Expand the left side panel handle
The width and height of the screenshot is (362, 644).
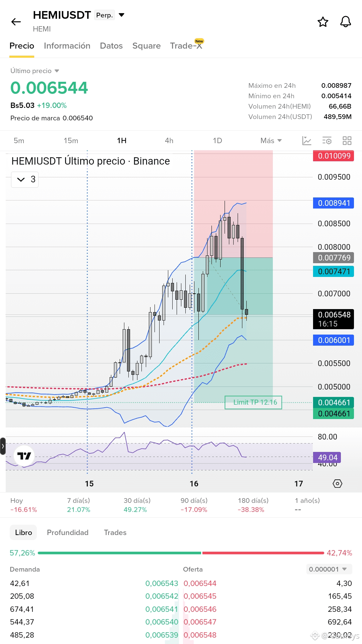(3, 446)
